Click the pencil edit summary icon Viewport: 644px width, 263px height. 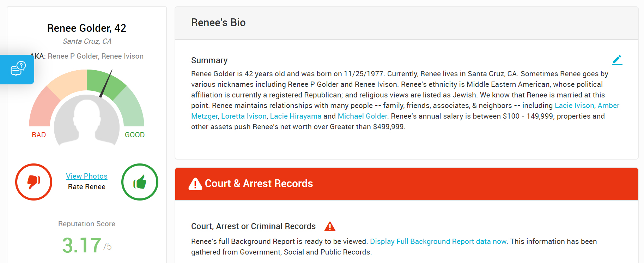point(617,60)
